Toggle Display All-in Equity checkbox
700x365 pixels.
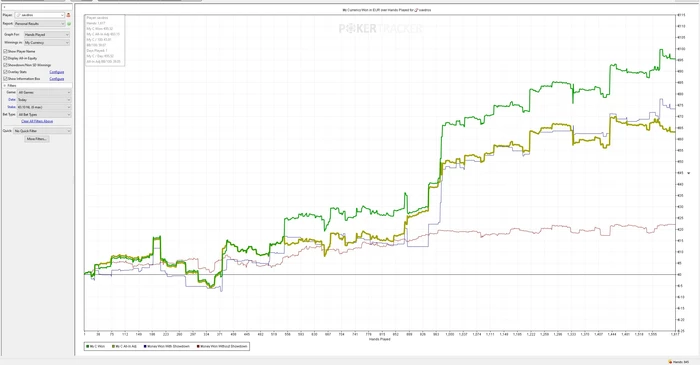click(x=5, y=58)
